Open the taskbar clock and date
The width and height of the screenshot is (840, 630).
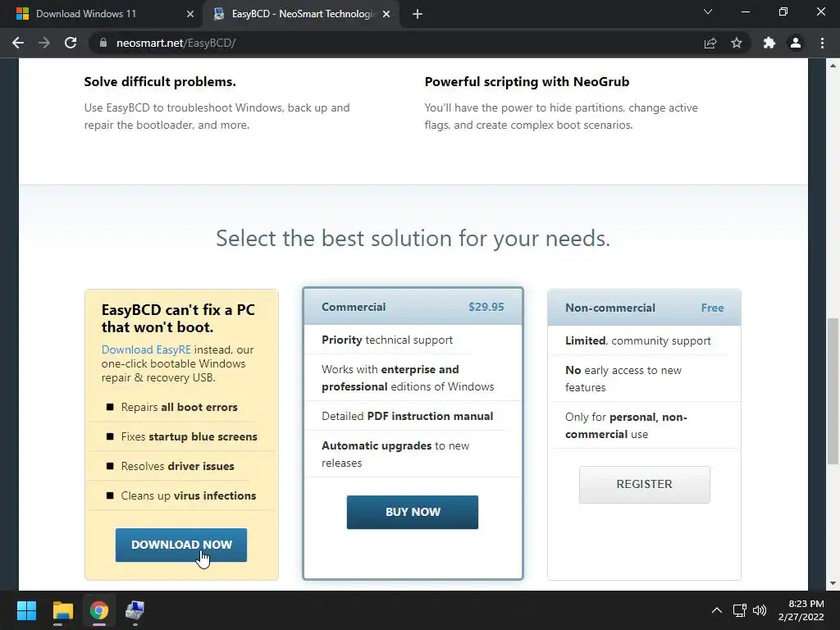point(802,610)
